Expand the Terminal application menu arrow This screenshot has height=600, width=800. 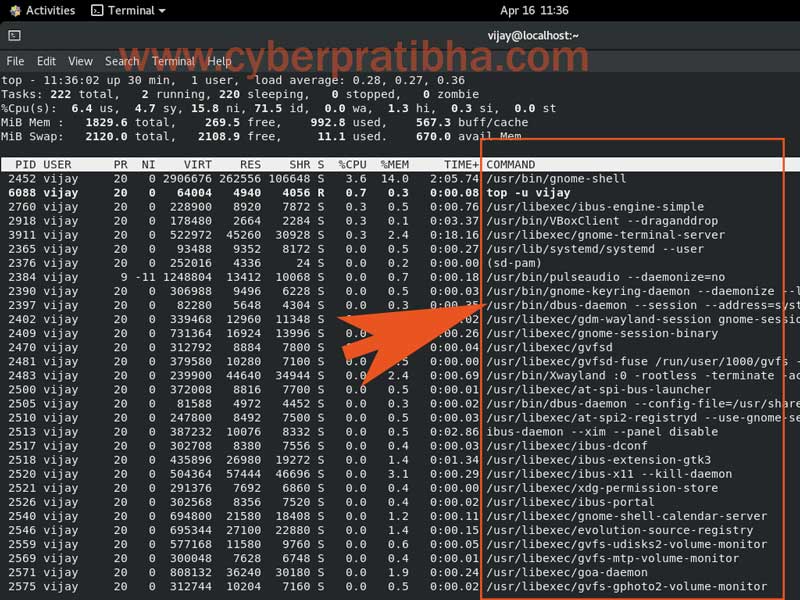(163, 11)
